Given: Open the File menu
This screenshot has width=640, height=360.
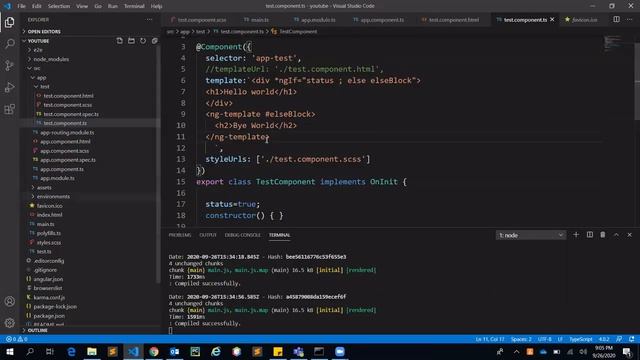Looking at the screenshot, I should (x=22, y=6).
